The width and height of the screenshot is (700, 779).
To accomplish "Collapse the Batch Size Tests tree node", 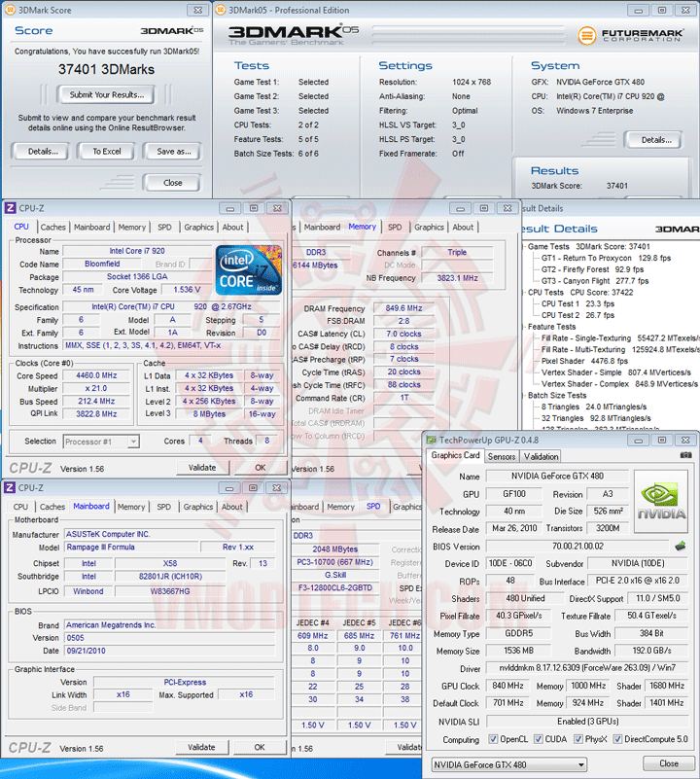I will pos(524,396).
